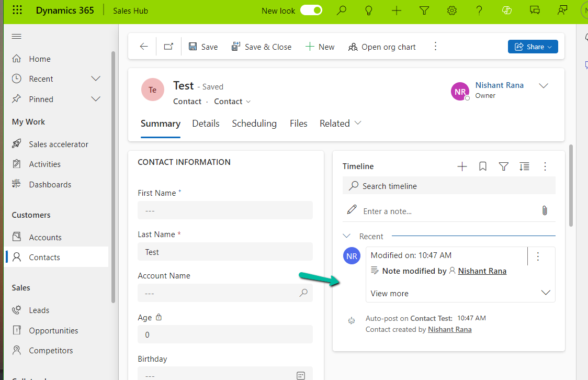Turn off the New look toggle

click(311, 10)
